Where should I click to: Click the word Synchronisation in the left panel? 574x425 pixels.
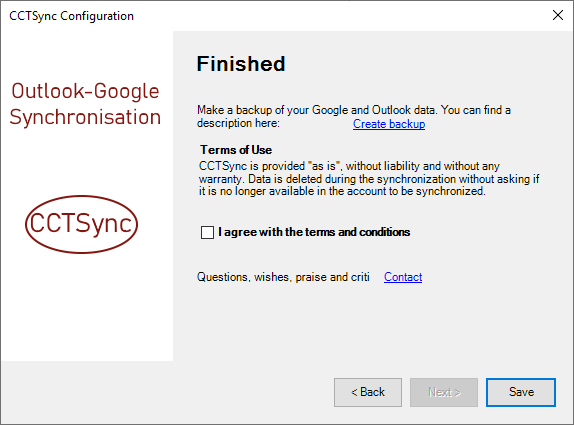pos(85,117)
